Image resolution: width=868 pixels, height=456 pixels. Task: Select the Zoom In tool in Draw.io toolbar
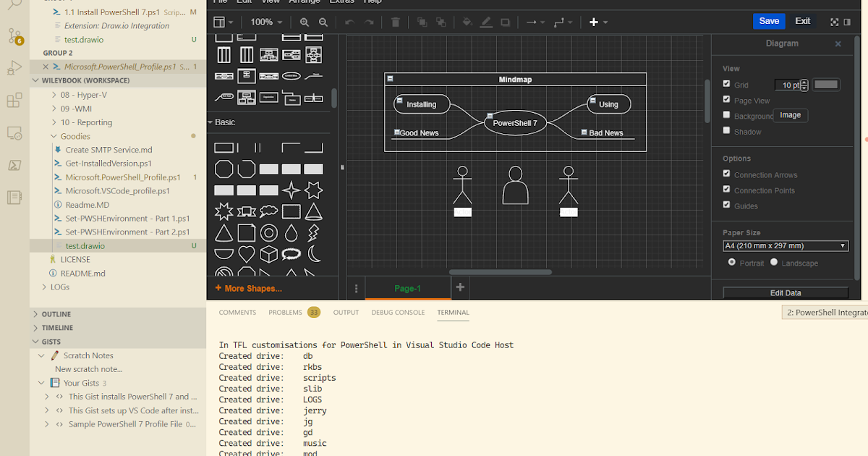pyautogui.click(x=305, y=22)
